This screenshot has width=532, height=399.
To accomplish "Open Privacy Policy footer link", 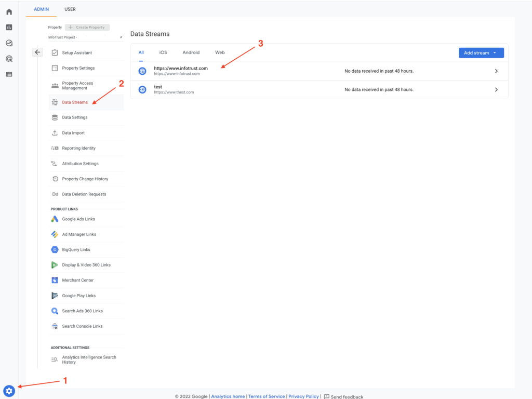I will tap(303, 396).
